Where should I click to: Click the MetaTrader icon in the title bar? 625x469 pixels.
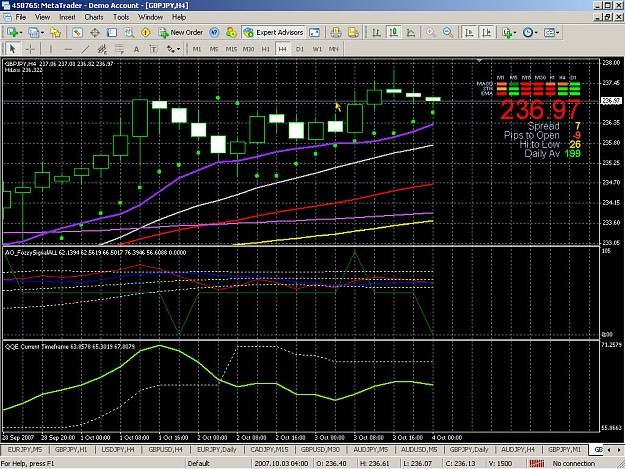[6, 5]
